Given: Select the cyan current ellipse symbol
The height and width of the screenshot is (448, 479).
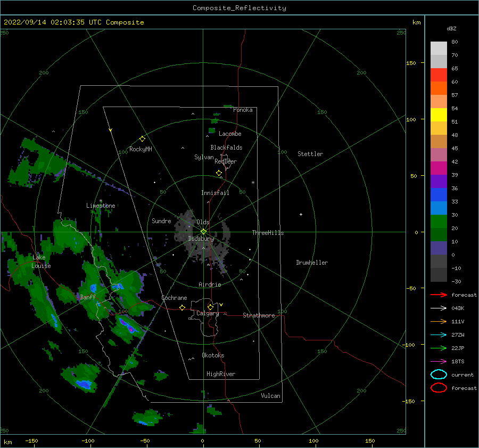Looking at the screenshot, I should click(439, 374).
